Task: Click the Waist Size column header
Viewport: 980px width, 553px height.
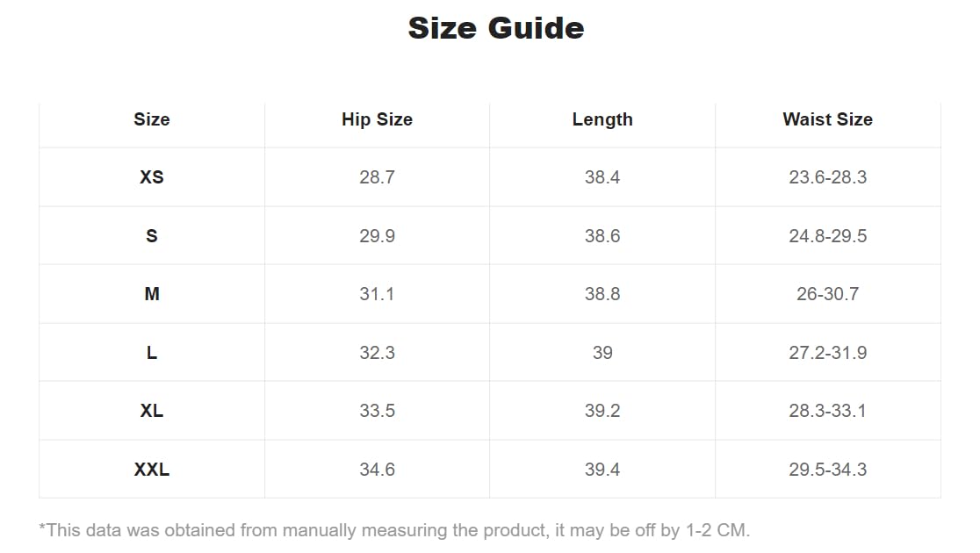Action: click(827, 119)
